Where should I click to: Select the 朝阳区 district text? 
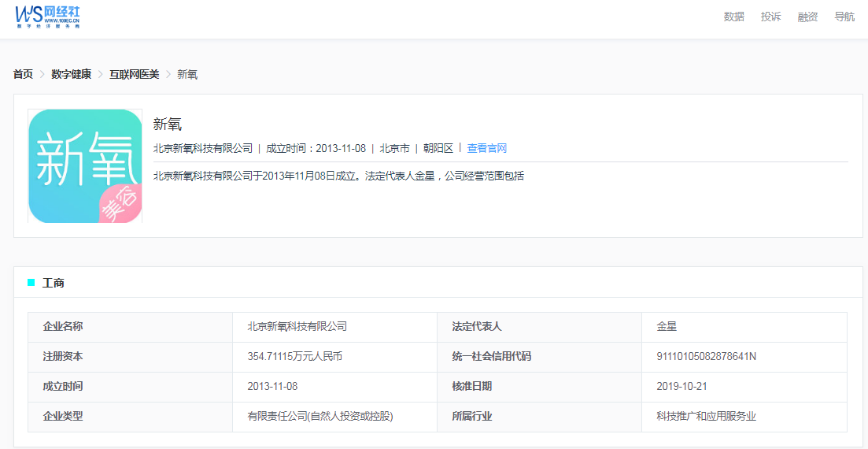tap(438, 148)
